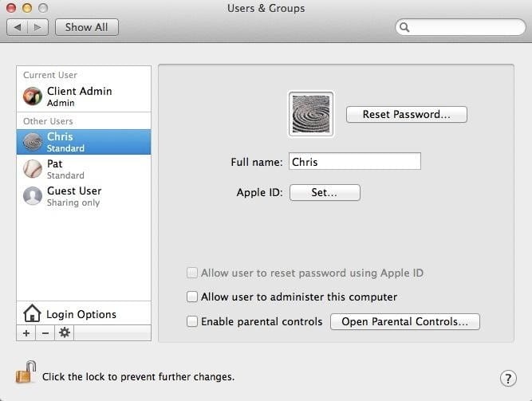This screenshot has height=401, width=532.
Task: Click Chris's user picture thumbnail
Action: [x=310, y=114]
